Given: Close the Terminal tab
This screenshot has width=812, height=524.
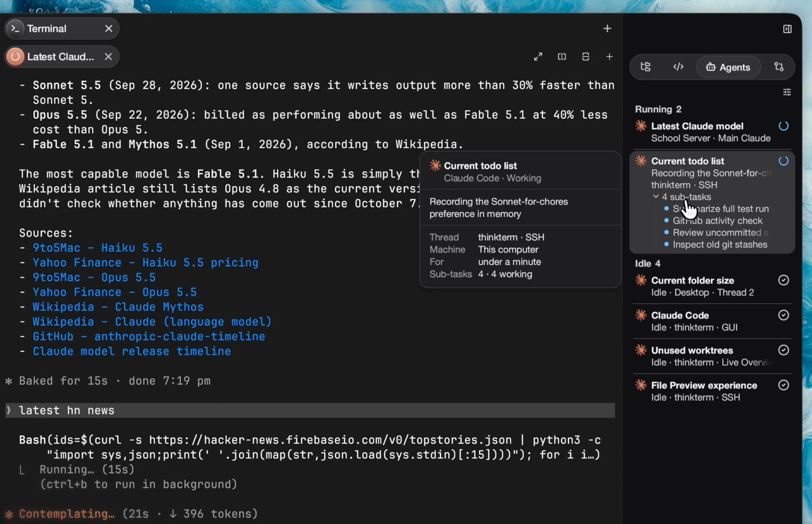Looking at the screenshot, I should click(x=108, y=28).
